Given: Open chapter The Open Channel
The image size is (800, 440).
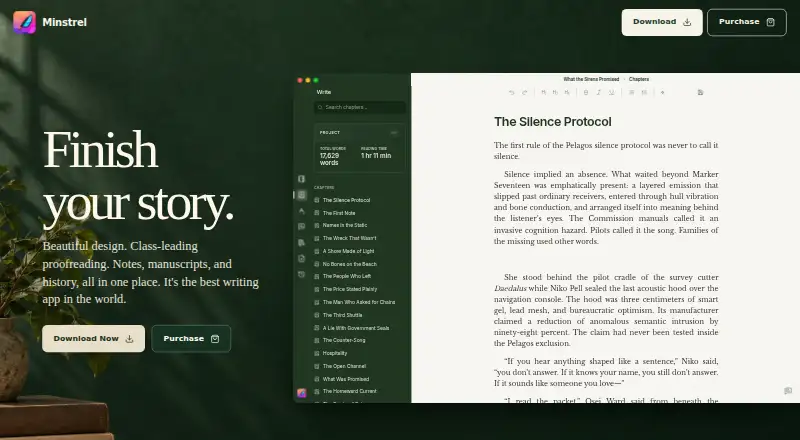Looking at the screenshot, I should [x=359, y=366].
